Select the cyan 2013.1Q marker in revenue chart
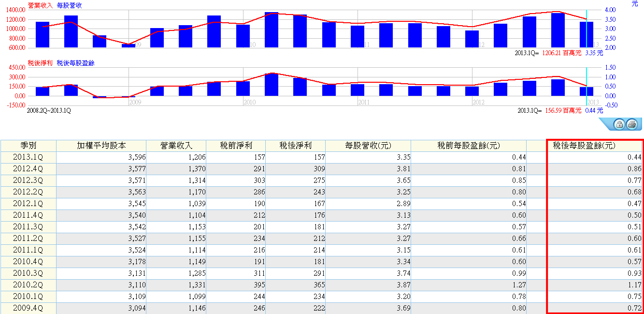 pos(587,29)
